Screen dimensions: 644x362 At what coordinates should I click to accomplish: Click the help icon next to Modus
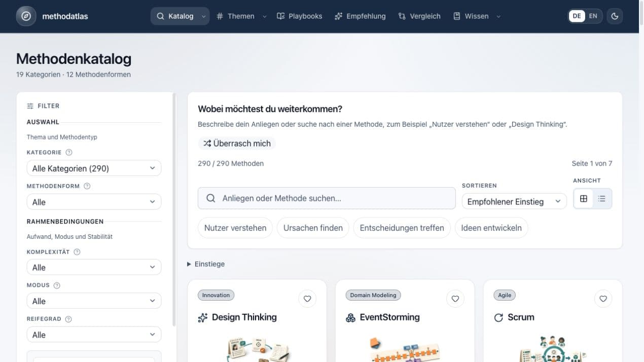57,285
